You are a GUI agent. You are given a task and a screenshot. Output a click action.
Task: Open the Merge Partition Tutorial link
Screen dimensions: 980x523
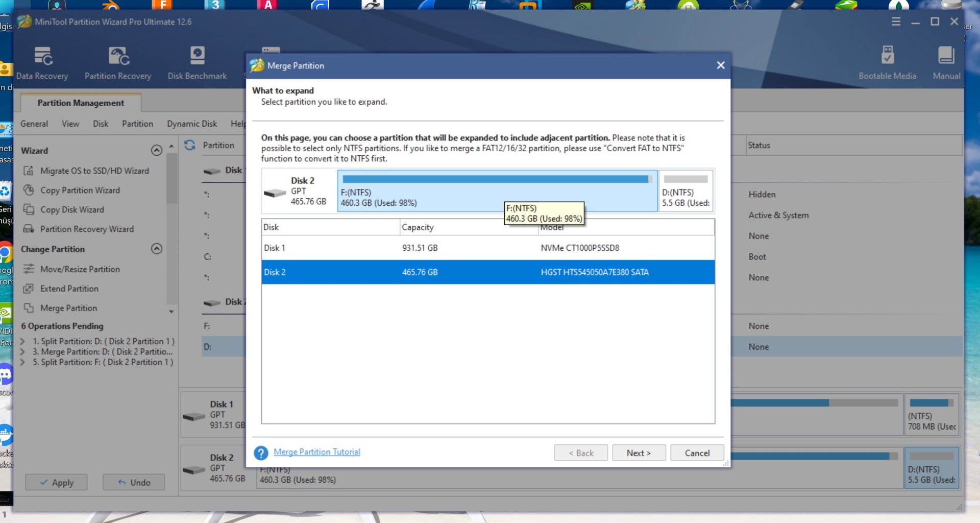(317, 452)
